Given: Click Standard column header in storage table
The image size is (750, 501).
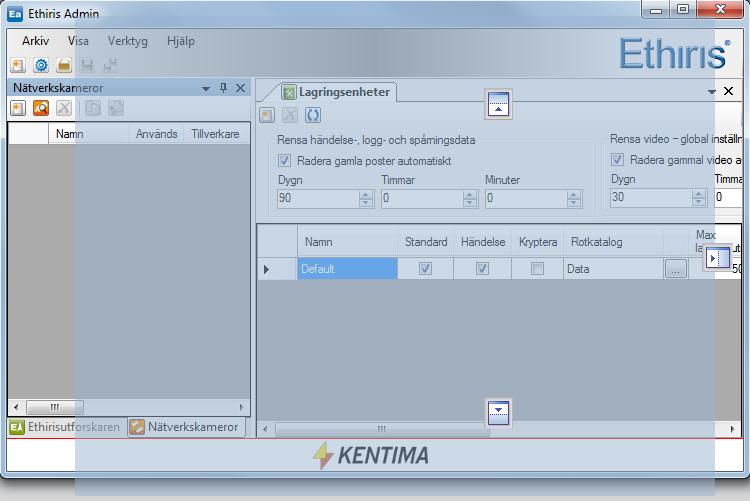Looking at the screenshot, I should coord(426,242).
